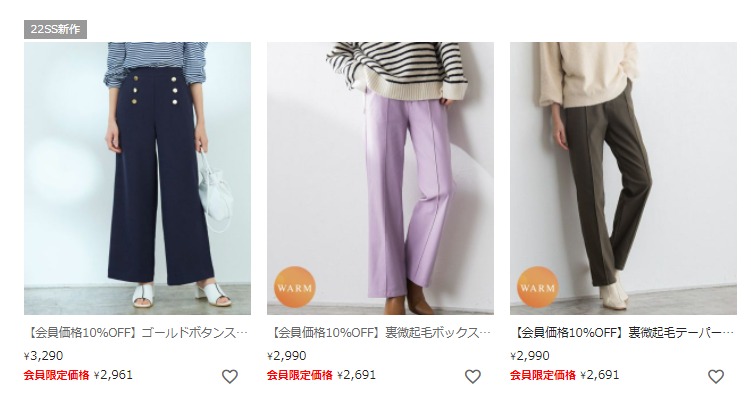751x401 pixels.
Task: Open the lilac pants product image
Action: point(380,178)
